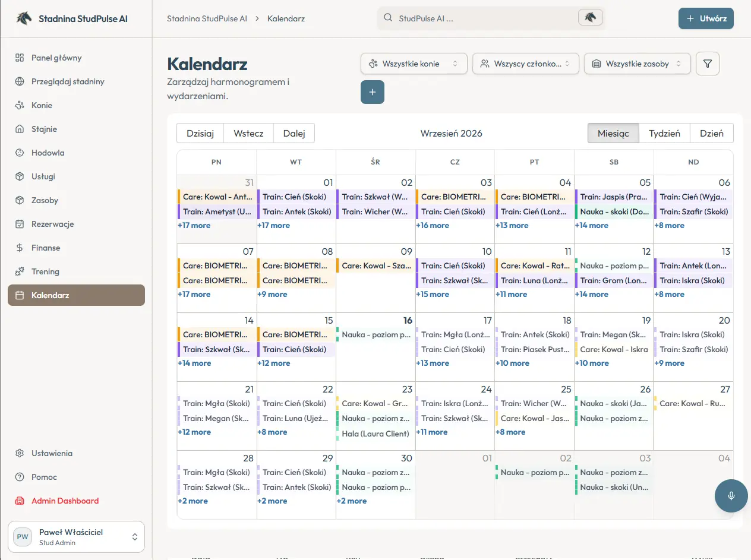Click the Hodowla breeding icon

pyautogui.click(x=20, y=153)
